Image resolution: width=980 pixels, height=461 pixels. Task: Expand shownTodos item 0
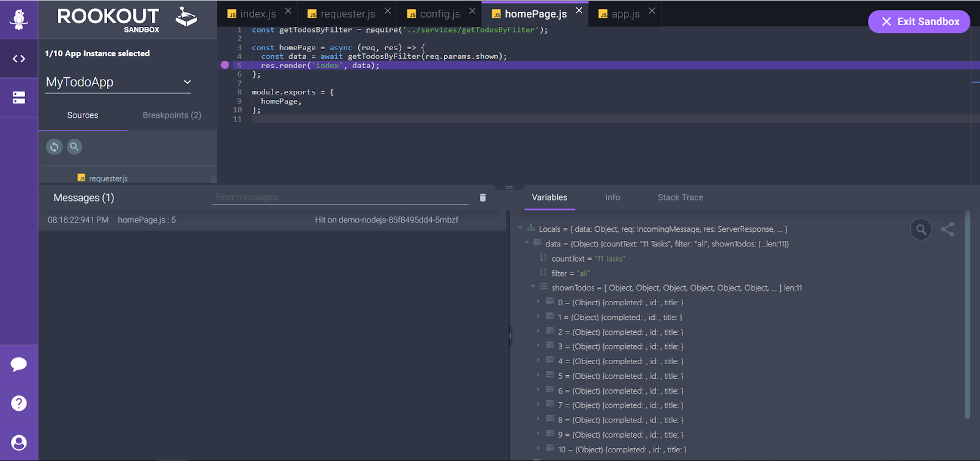tap(538, 302)
